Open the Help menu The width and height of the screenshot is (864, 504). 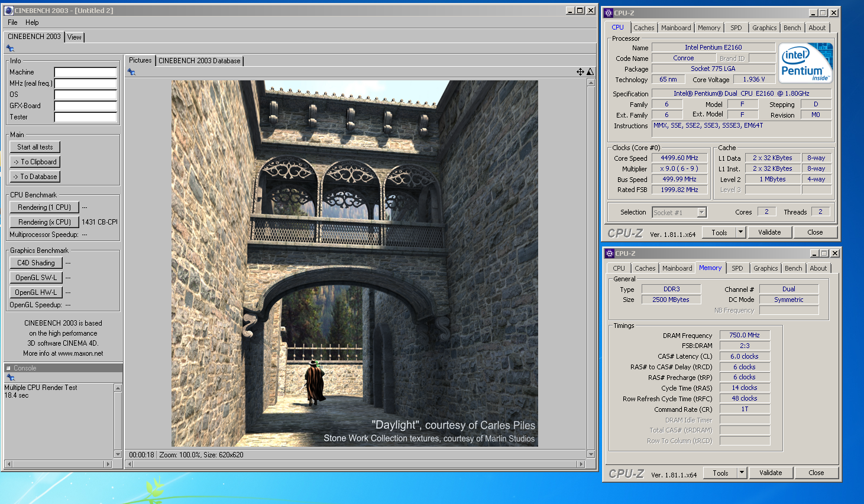click(32, 22)
